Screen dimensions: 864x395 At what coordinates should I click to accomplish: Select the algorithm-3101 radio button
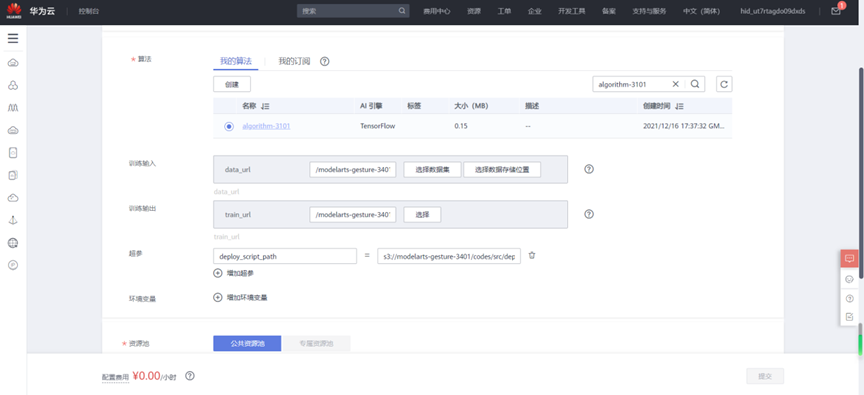(x=229, y=126)
